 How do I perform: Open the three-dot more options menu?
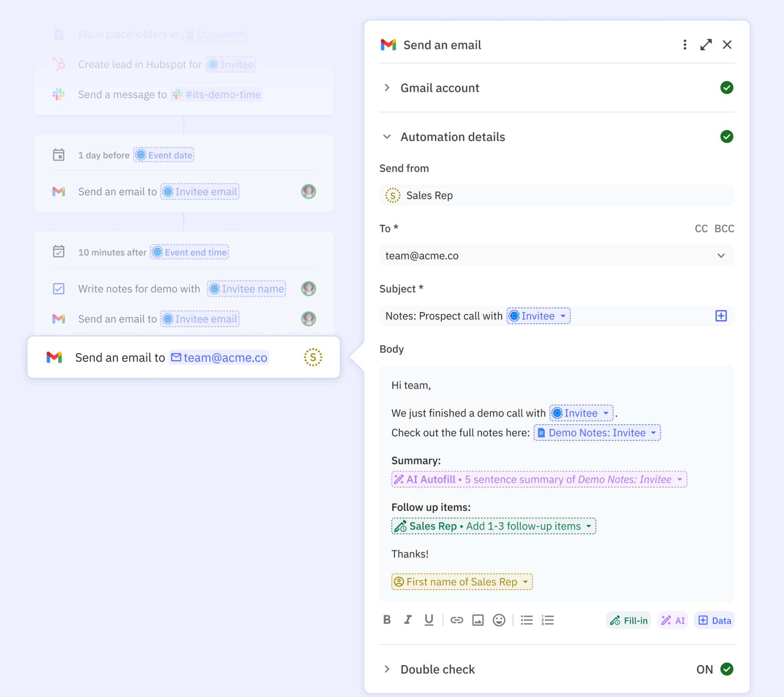[x=685, y=45]
